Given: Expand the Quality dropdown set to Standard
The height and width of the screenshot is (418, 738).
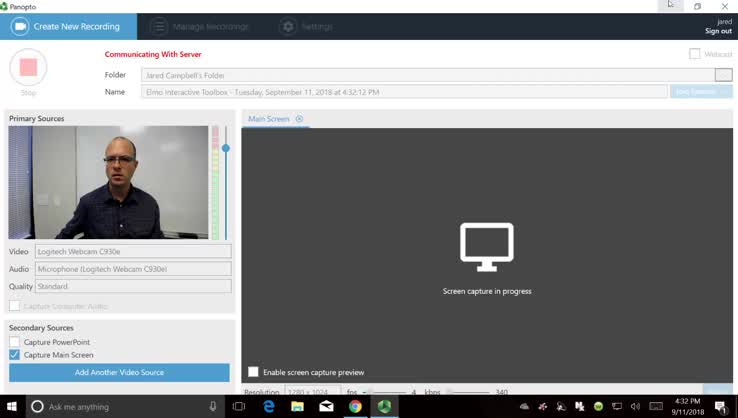Looking at the screenshot, I should tap(133, 286).
